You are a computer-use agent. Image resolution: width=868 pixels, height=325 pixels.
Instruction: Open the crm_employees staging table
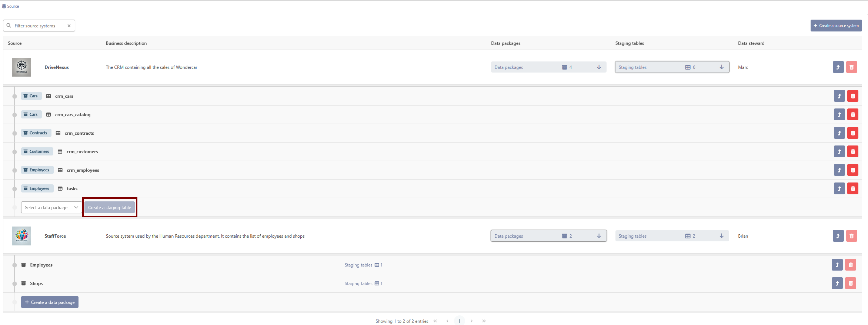coord(839,170)
